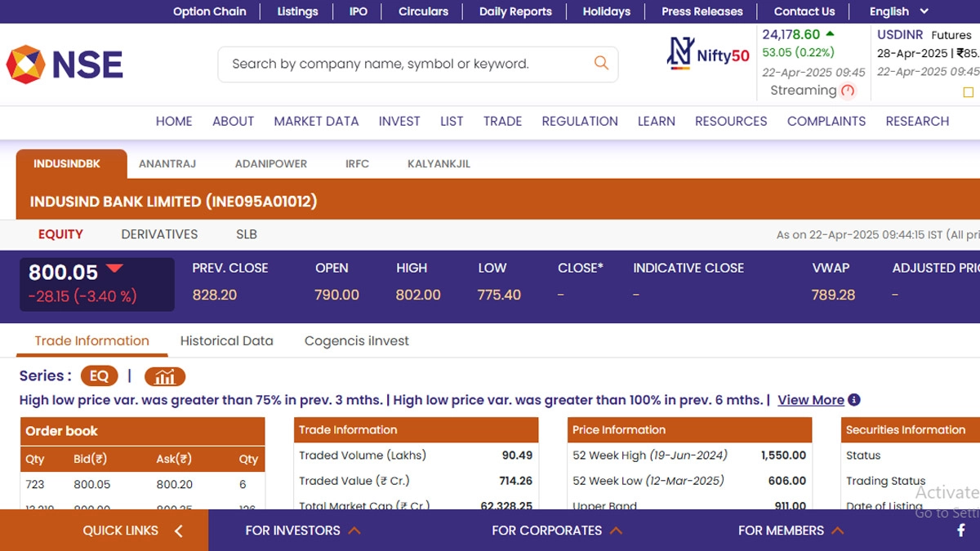
Task: Click the info icon next to View More
Action: [x=854, y=400]
